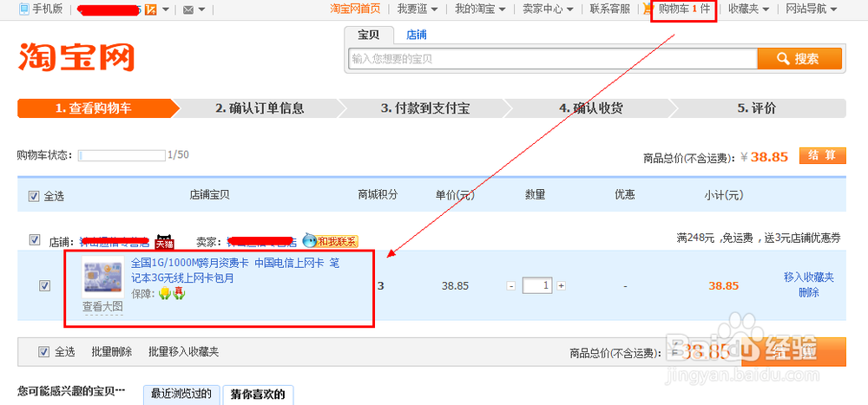The width and height of the screenshot is (868, 405).
Task: Toggle the bottom 全选 checkbox
Action: [43, 351]
